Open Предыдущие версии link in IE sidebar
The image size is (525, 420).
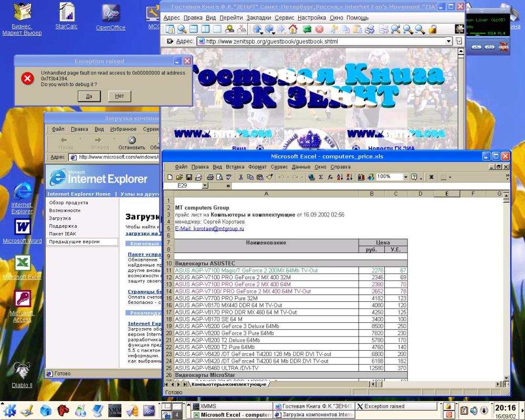75,241
